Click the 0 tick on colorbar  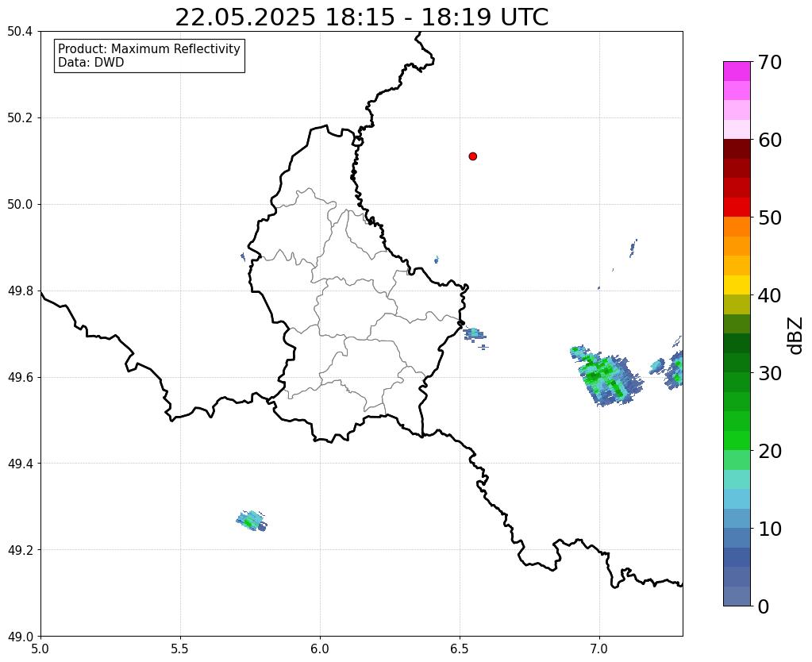tap(764, 606)
